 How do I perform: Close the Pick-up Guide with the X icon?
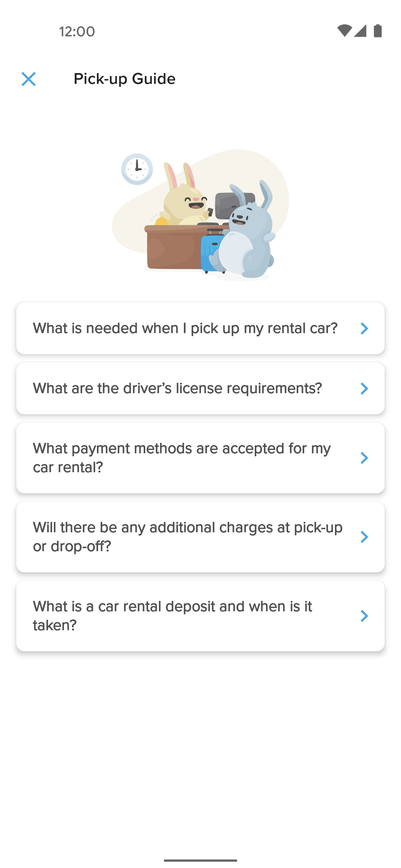point(29,79)
